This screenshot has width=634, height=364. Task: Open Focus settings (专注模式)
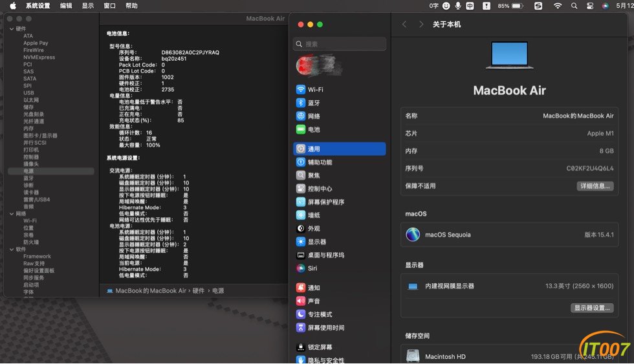(339, 314)
